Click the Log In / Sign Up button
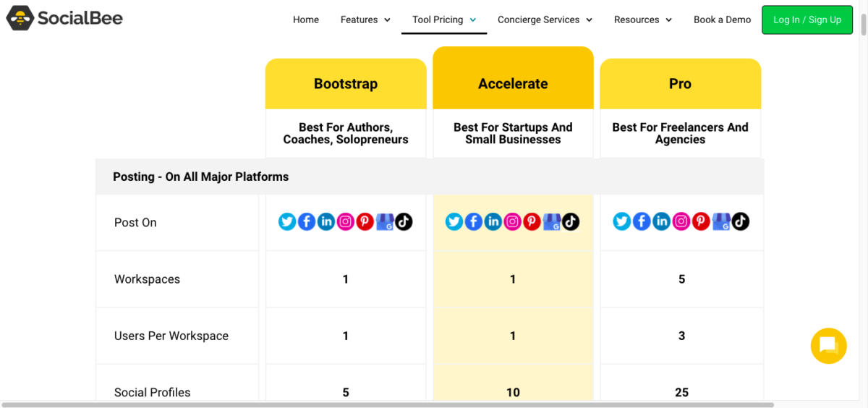868x408 pixels. [x=807, y=20]
